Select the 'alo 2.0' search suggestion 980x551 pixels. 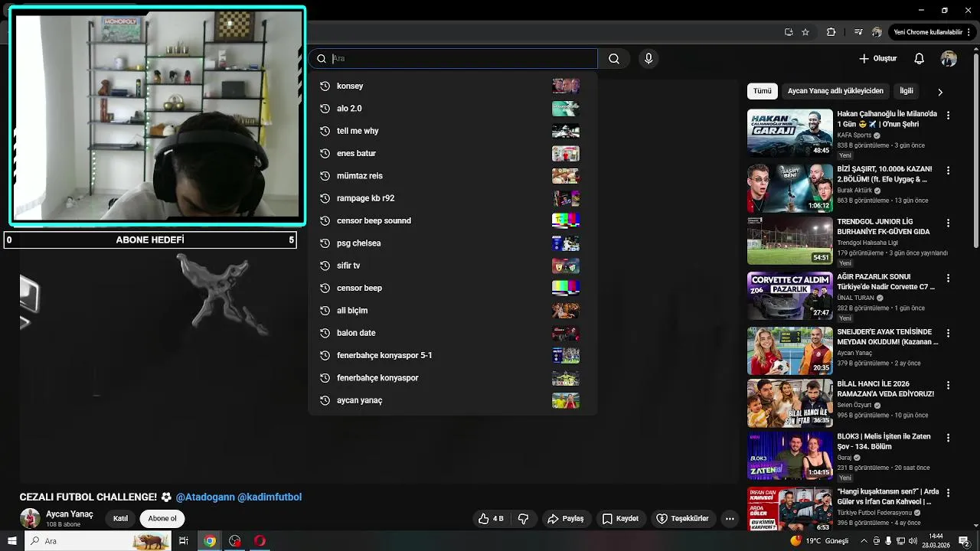(x=452, y=109)
